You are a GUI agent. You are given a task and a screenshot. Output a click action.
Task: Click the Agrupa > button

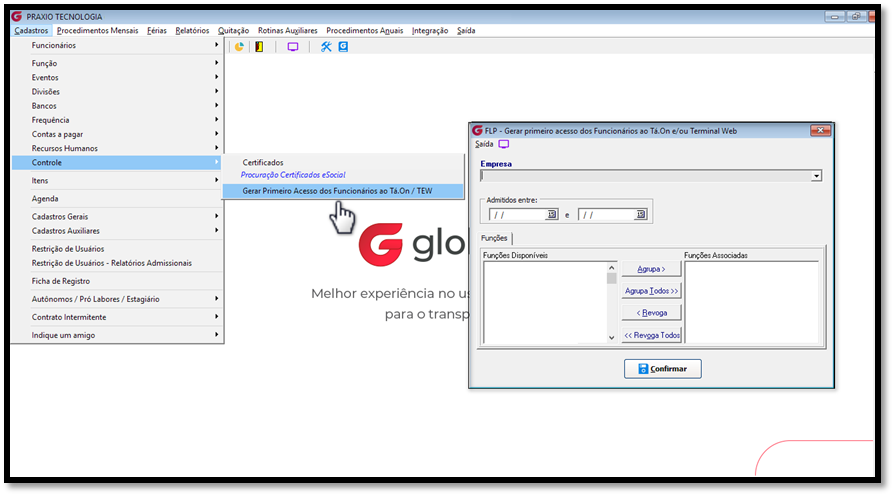pos(651,269)
